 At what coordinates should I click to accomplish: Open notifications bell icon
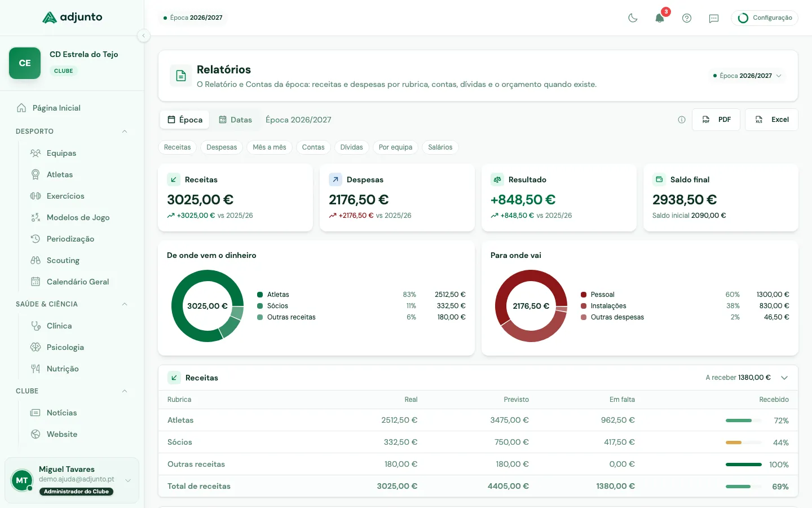pos(660,18)
